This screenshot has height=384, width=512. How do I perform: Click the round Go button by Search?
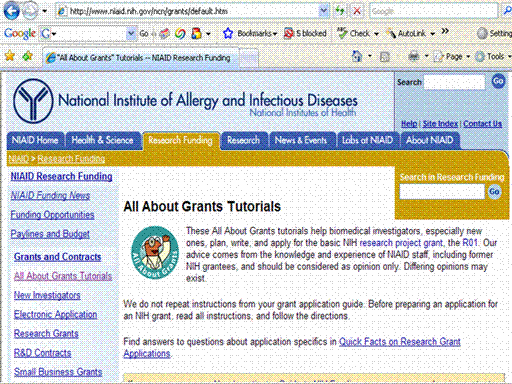coord(498,81)
